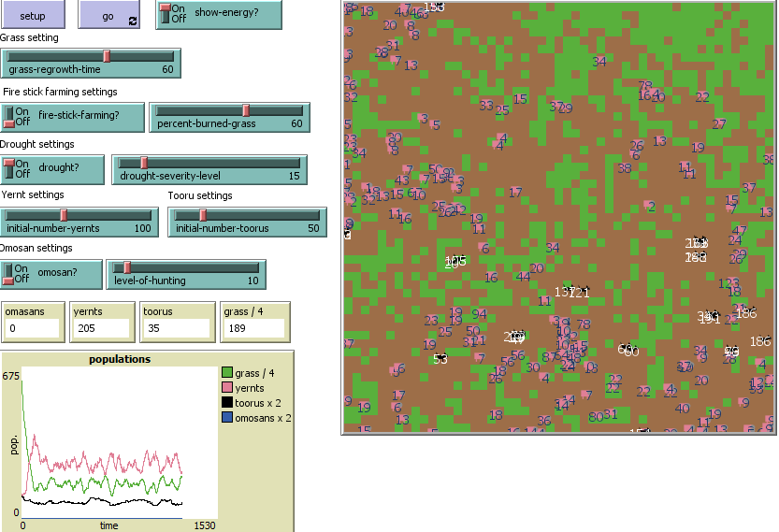The image size is (779, 532).
Task: Toggle the drought? switch
Action: (52, 169)
